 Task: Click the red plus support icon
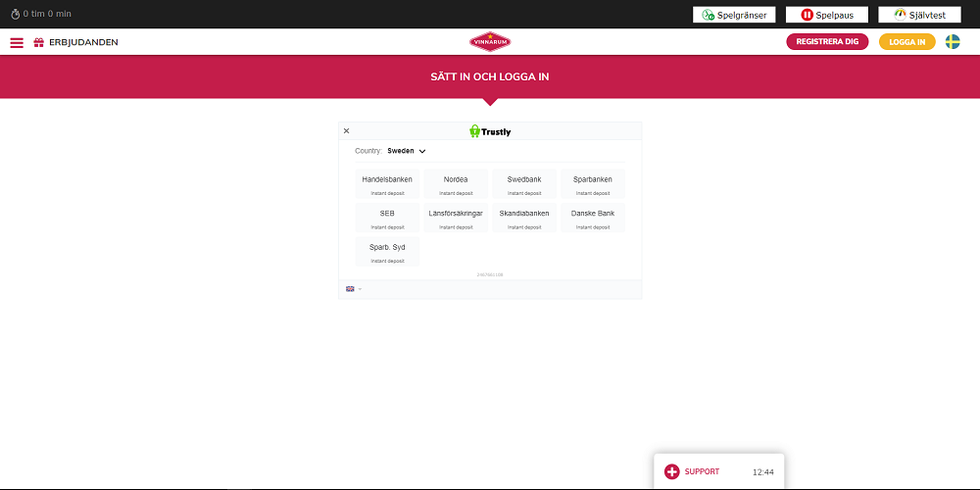672,472
